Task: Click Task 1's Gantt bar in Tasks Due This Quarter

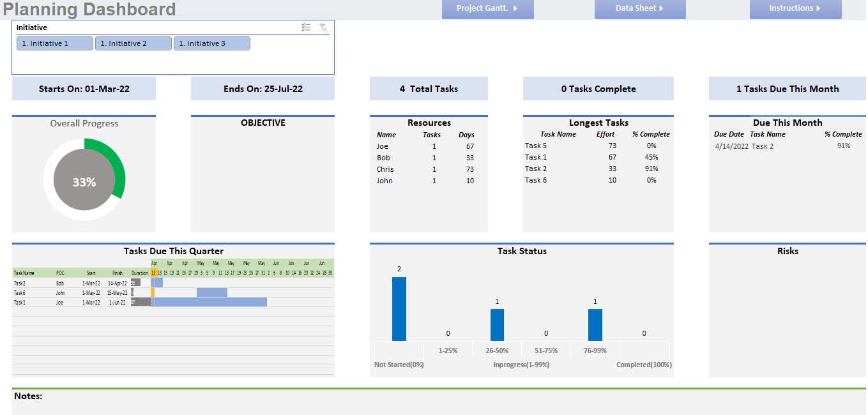Action: [211, 301]
